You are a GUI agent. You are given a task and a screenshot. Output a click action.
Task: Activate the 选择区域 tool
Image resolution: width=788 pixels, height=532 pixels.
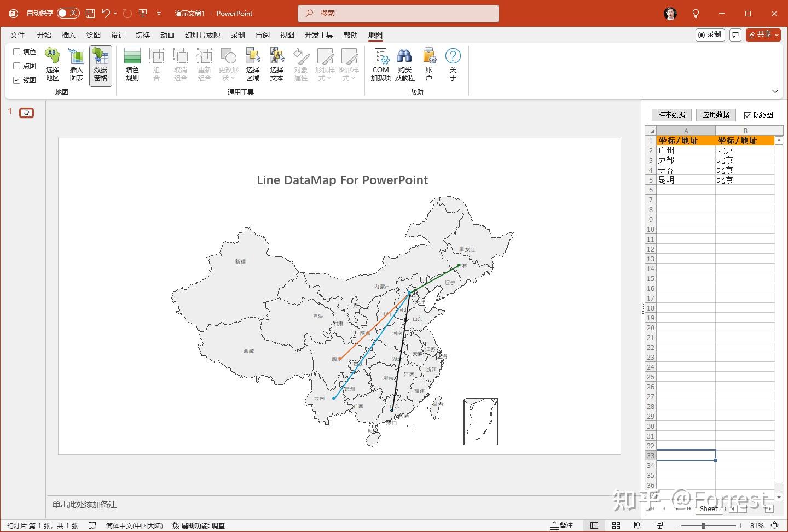point(253,64)
